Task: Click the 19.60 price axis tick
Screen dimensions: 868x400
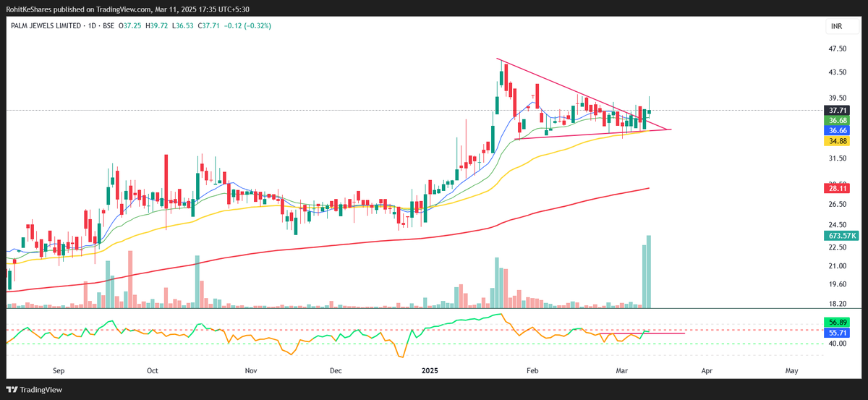Action: coord(837,284)
